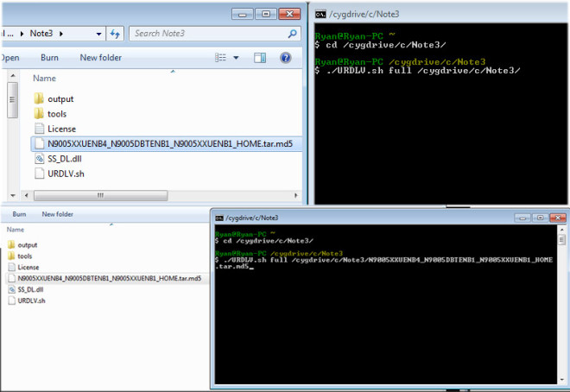Viewport: 570px width, 392px height.
Task: Select License file in upper Explorer window
Action: pos(55,129)
